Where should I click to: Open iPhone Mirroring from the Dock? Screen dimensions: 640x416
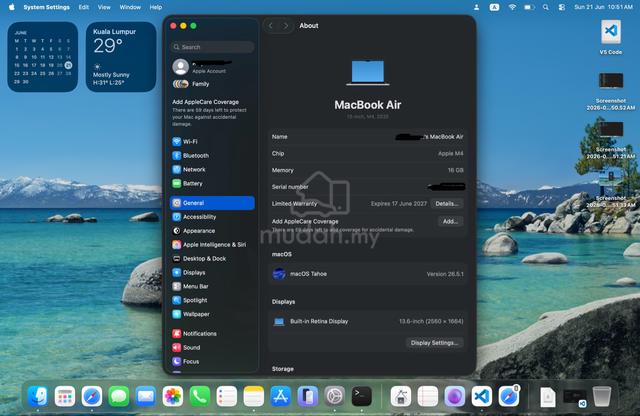coord(307,396)
